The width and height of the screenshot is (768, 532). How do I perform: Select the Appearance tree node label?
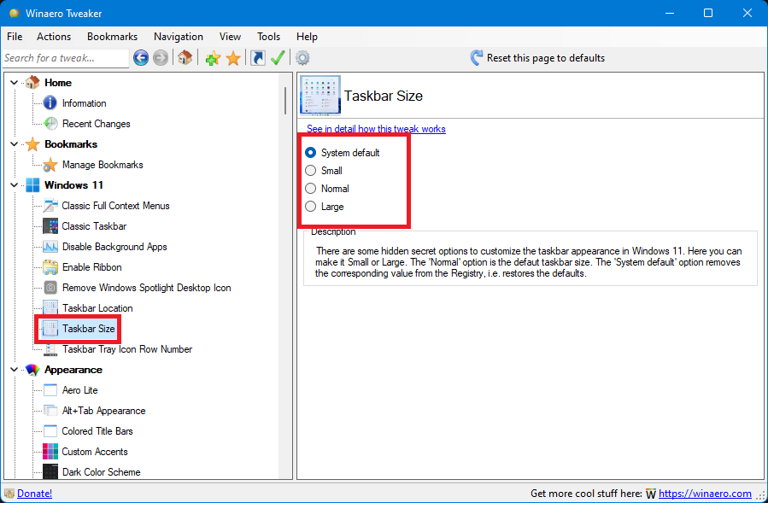73,370
